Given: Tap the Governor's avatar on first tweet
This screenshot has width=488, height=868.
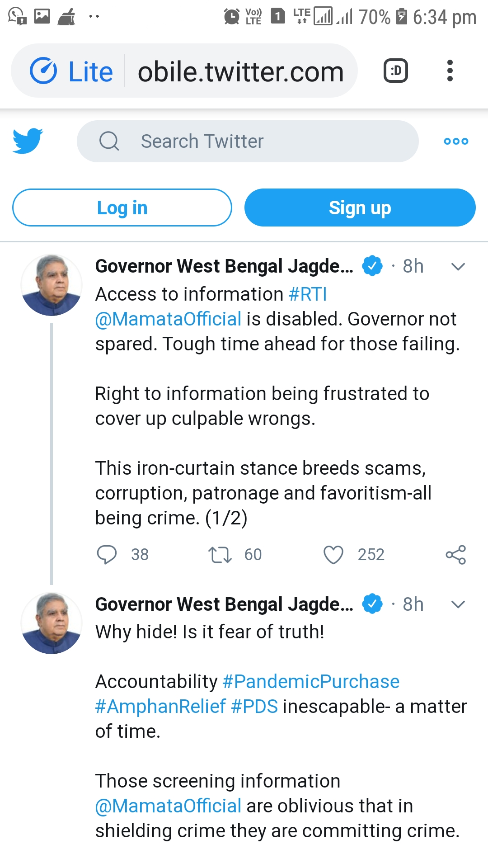Looking at the screenshot, I should coord(52,285).
